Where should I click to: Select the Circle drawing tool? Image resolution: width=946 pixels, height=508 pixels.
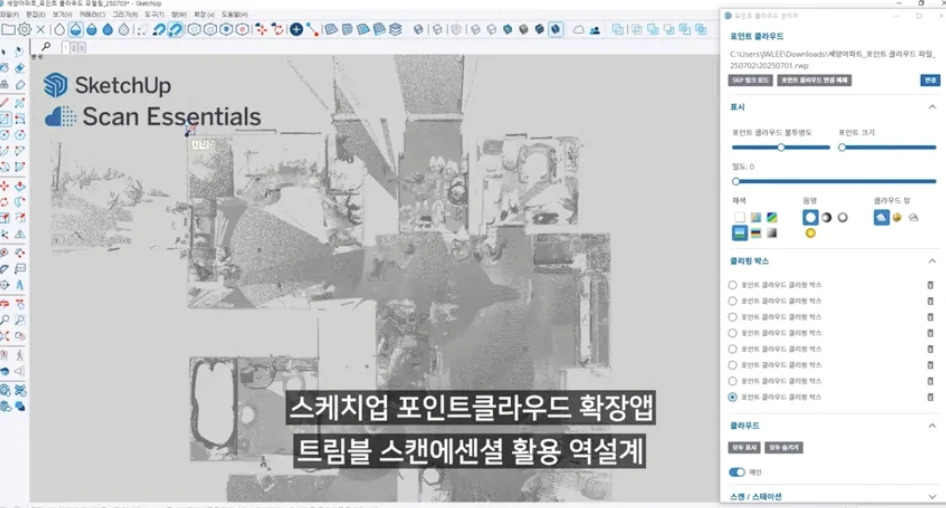(x=5, y=135)
